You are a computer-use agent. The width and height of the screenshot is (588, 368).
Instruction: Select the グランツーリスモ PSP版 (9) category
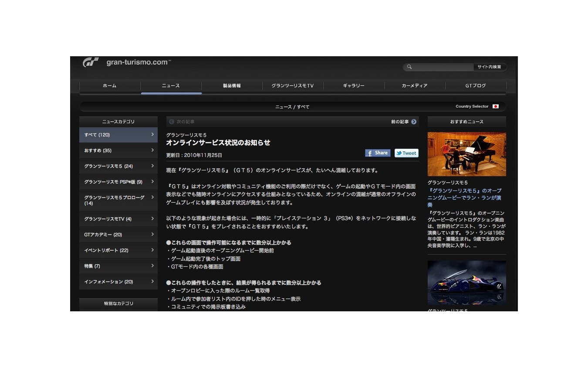[118, 182]
